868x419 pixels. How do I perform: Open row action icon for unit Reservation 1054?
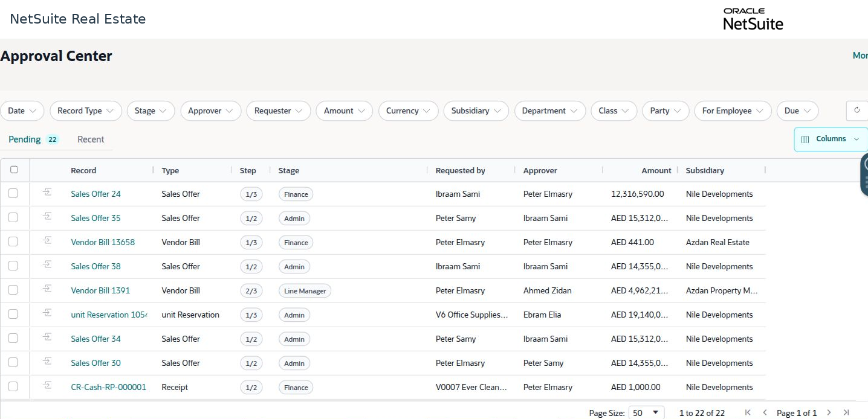point(47,313)
